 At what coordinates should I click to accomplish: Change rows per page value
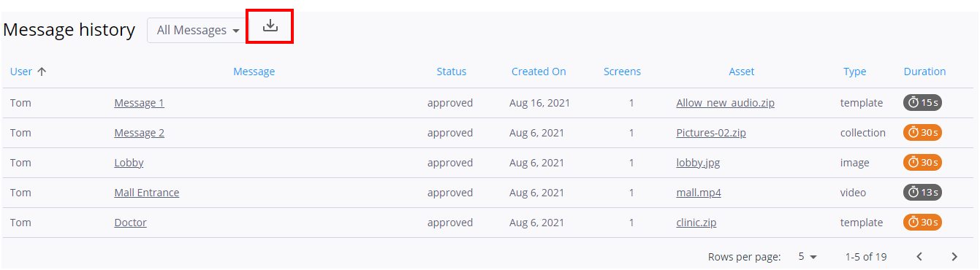coord(808,257)
